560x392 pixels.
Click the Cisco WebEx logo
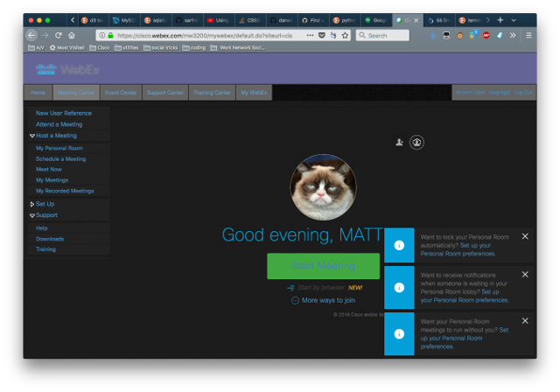coord(67,69)
